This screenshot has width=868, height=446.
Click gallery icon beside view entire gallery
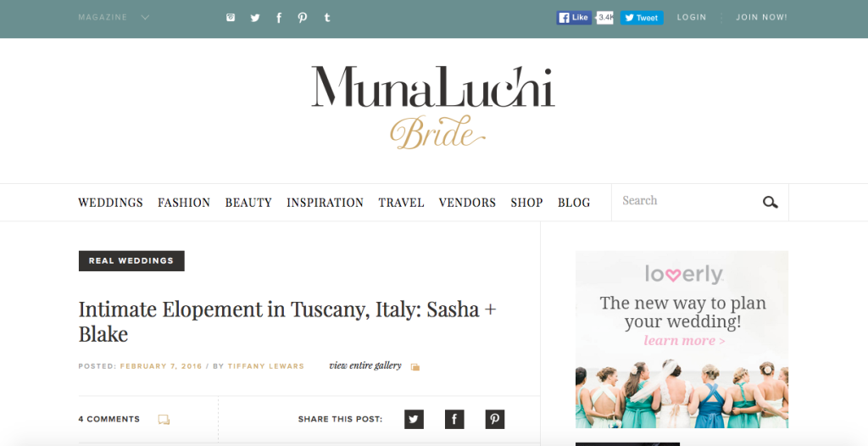[415, 366]
